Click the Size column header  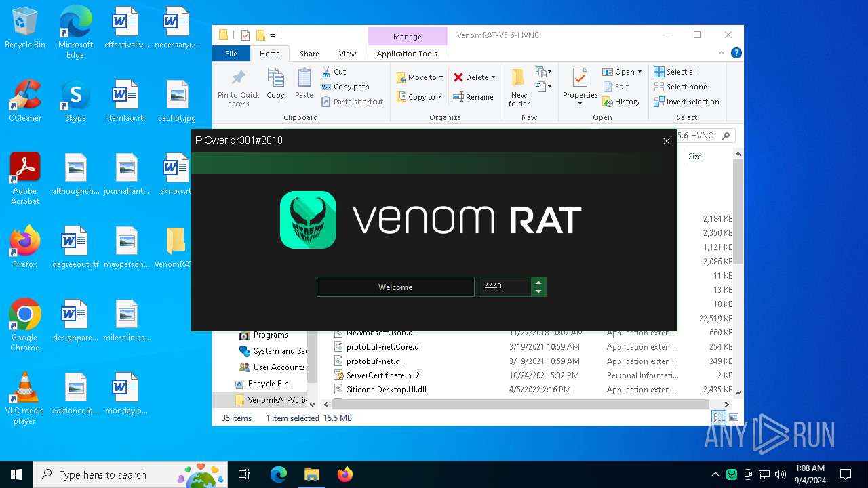[695, 157]
